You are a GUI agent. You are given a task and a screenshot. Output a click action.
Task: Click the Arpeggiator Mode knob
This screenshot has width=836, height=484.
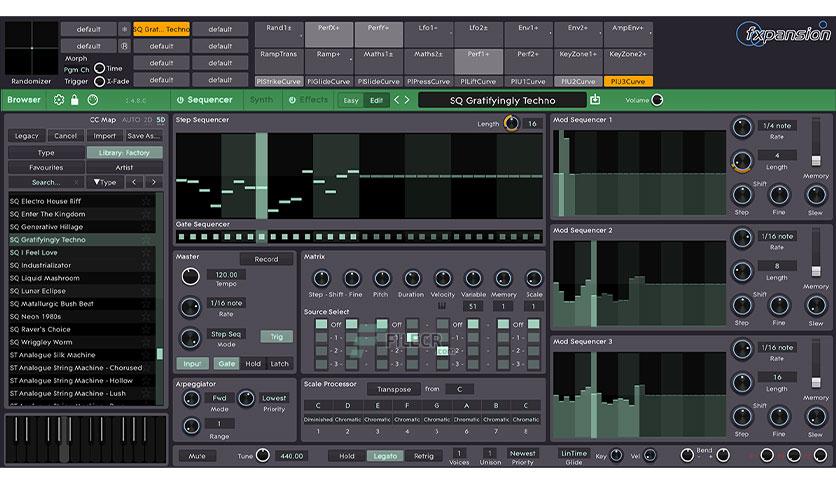pyautogui.click(x=191, y=398)
